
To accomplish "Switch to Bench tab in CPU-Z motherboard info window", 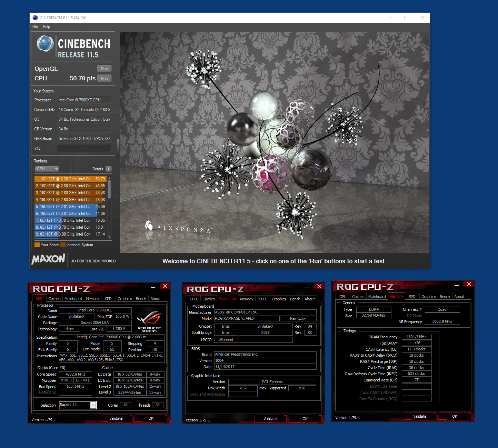I will [x=295, y=299].
